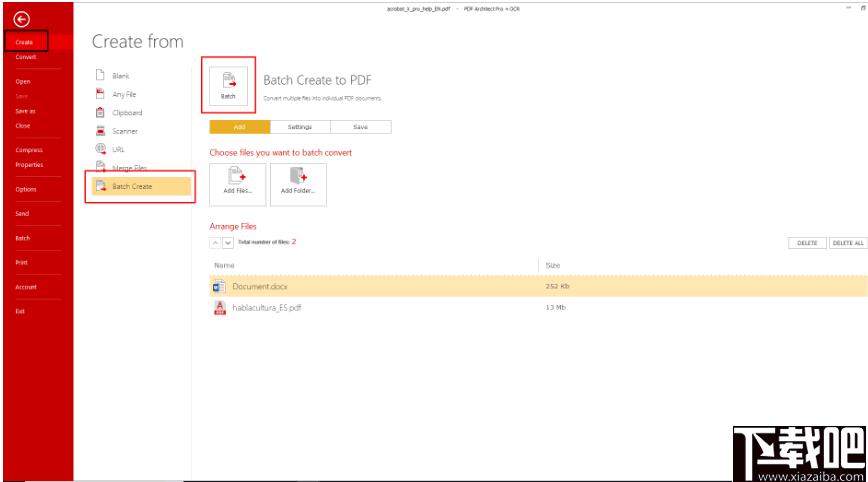The height and width of the screenshot is (482, 868).
Task: Open the Print entry
Action: point(22,262)
